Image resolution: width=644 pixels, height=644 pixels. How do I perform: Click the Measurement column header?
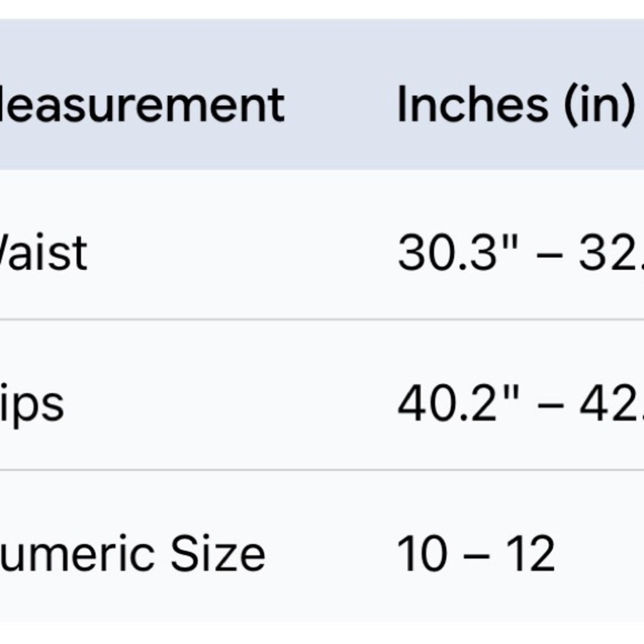(x=142, y=104)
